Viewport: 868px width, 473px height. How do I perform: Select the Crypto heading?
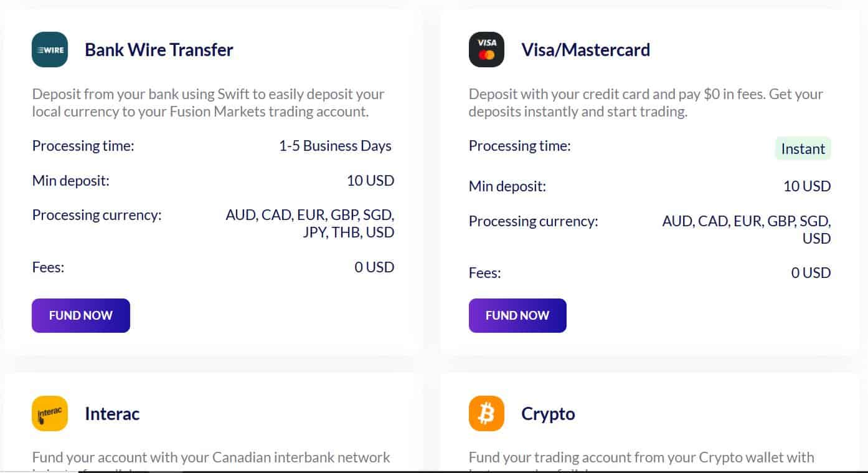(548, 414)
